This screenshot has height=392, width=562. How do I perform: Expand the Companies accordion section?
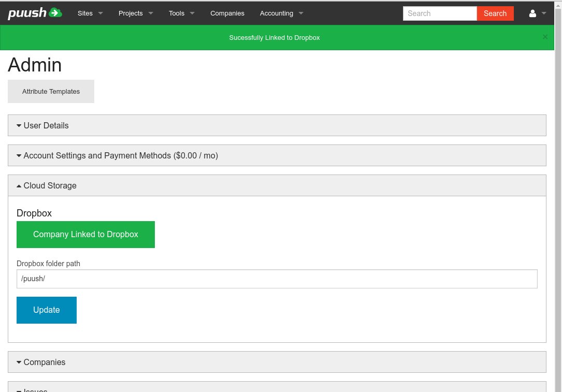click(x=44, y=362)
